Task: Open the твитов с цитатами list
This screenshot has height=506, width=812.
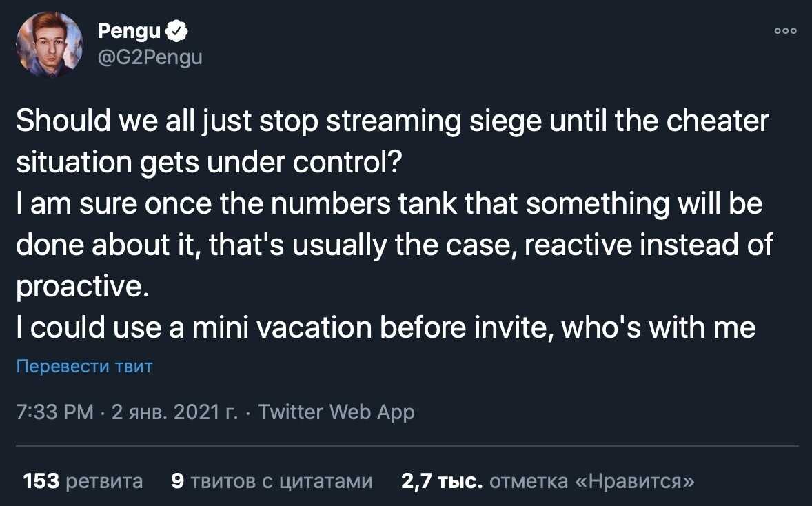Action: click(281, 480)
